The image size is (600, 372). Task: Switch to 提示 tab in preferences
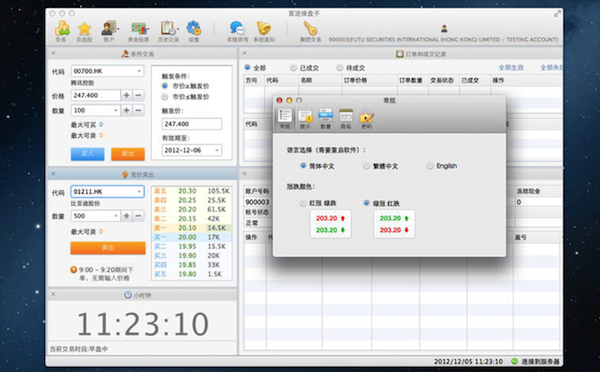tap(305, 119)
